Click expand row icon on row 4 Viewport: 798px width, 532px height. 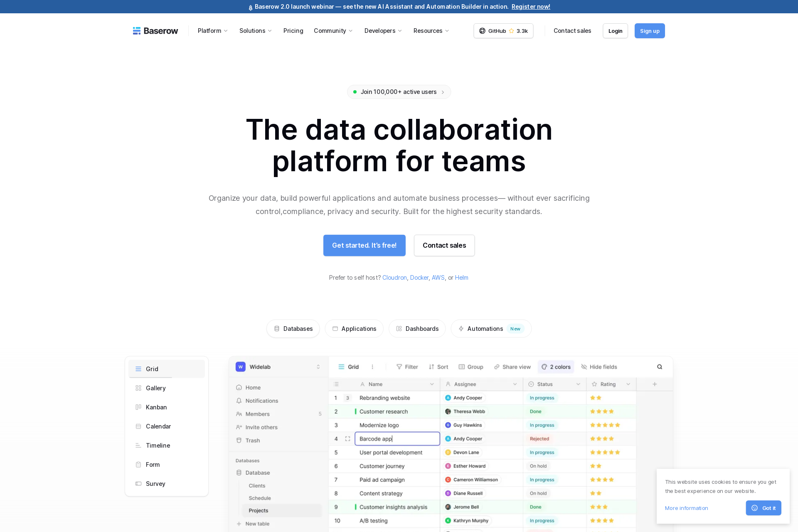(x=347, y=438)
